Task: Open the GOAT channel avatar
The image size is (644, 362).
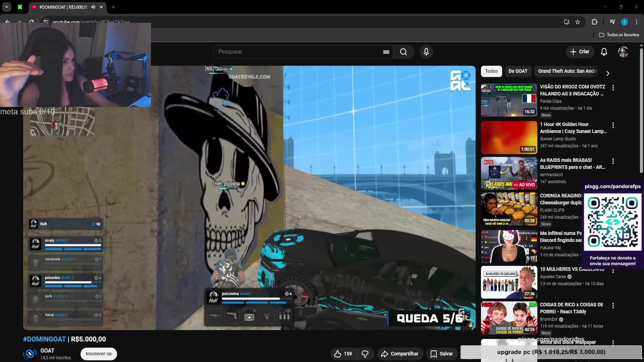Action: 30,353
